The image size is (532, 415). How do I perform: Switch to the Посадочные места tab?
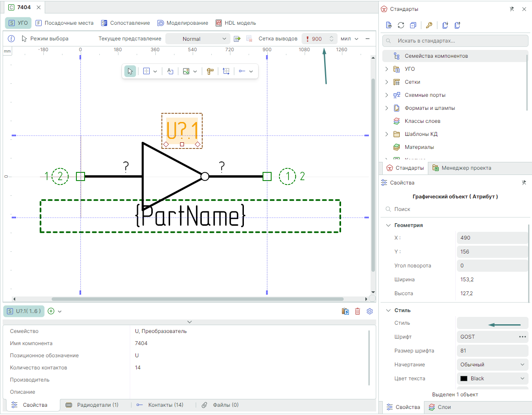tap(64, 23)
